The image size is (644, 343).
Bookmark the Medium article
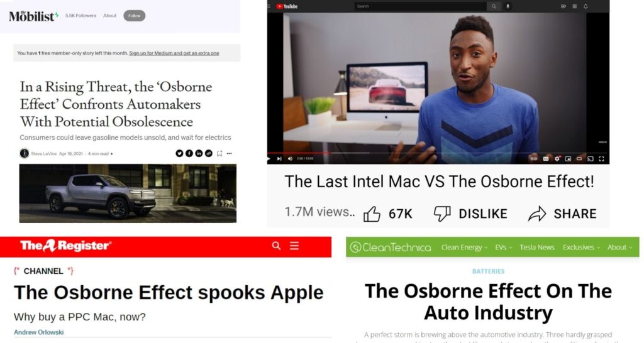(219, 153)
